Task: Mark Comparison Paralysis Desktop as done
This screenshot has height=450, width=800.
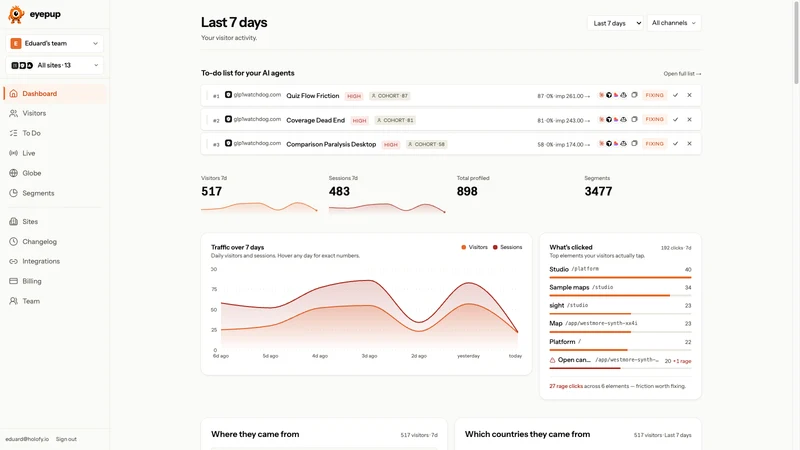Action: (676, 143)
